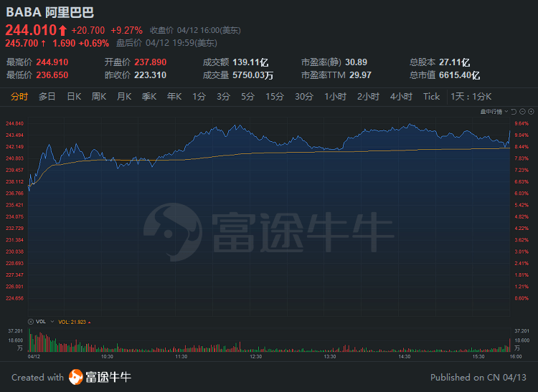This screenshot has height=392, width=538.
Task: Click the 总股本 value 27.11亿
Action: pyautogui.click(x=454, y=62)
